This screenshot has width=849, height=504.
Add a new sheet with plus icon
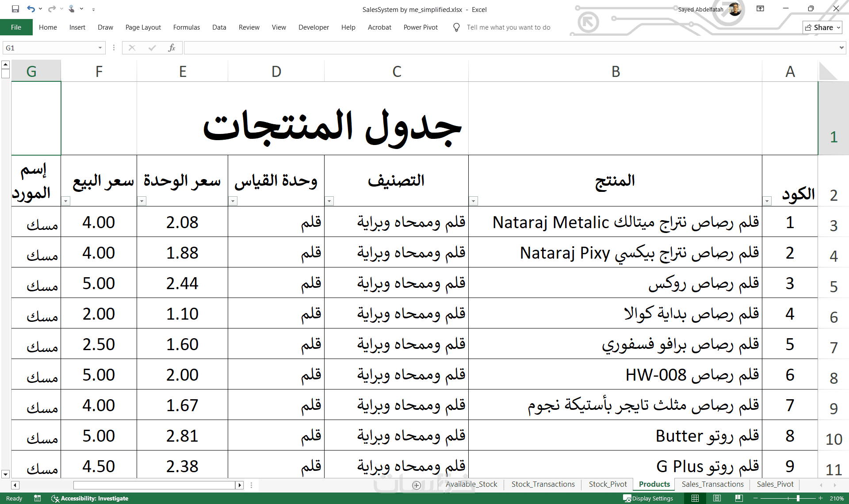[416, 485]
